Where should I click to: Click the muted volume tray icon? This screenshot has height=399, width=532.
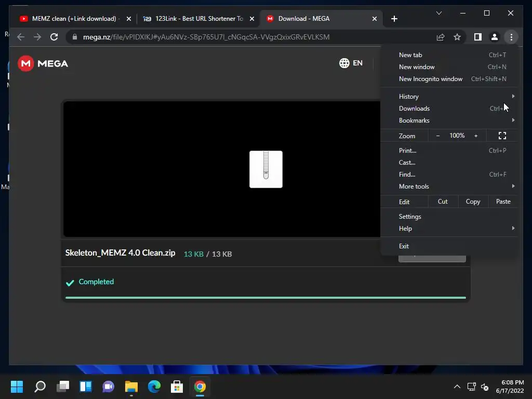tap(485, 387)
